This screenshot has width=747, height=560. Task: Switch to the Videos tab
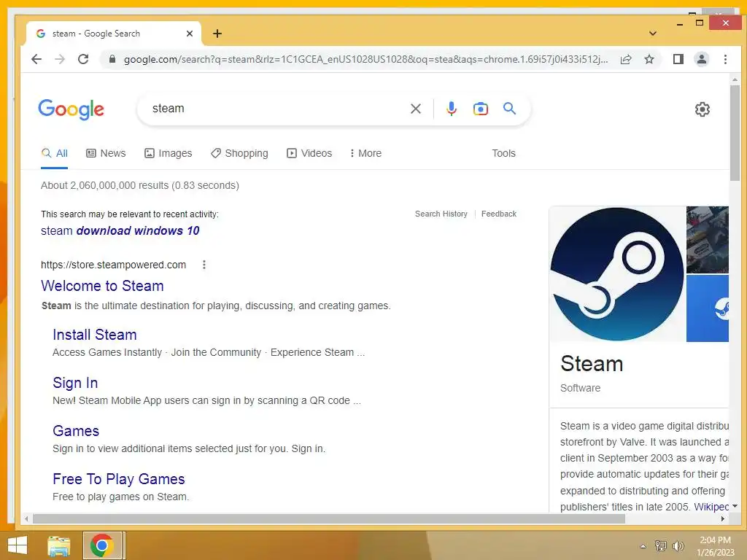tap(309, 153)
